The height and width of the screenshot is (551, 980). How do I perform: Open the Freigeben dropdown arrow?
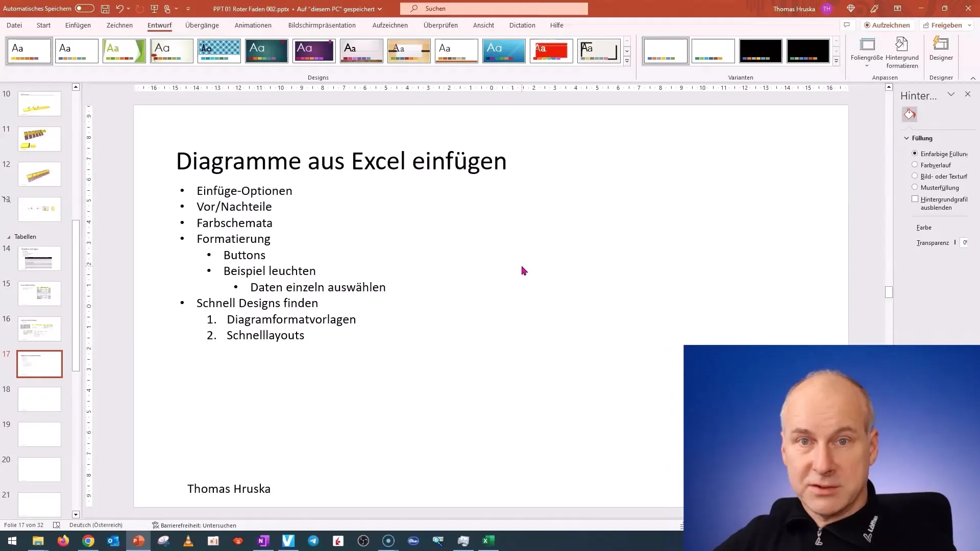(x=969, y=25)
